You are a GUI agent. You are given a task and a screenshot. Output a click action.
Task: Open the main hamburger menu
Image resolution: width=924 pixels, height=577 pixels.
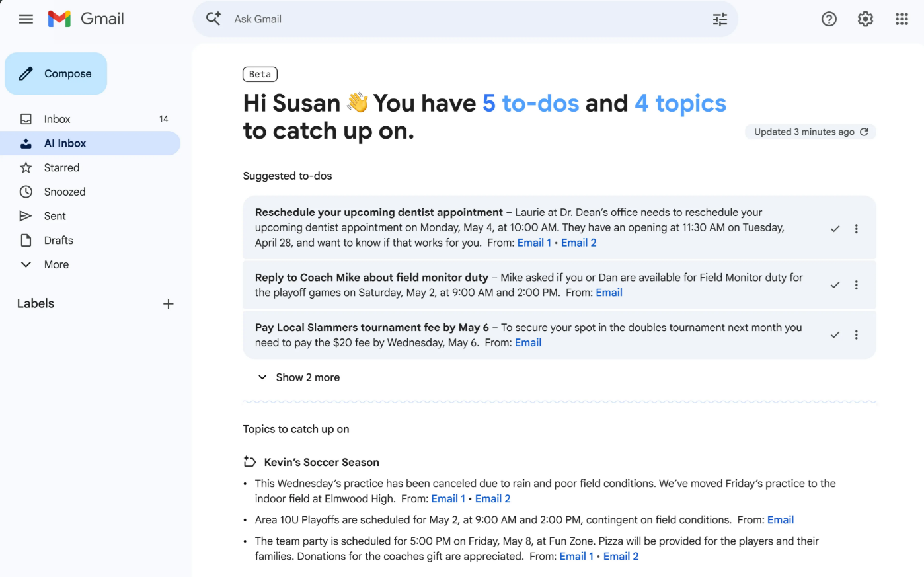(x=26, y=19)
